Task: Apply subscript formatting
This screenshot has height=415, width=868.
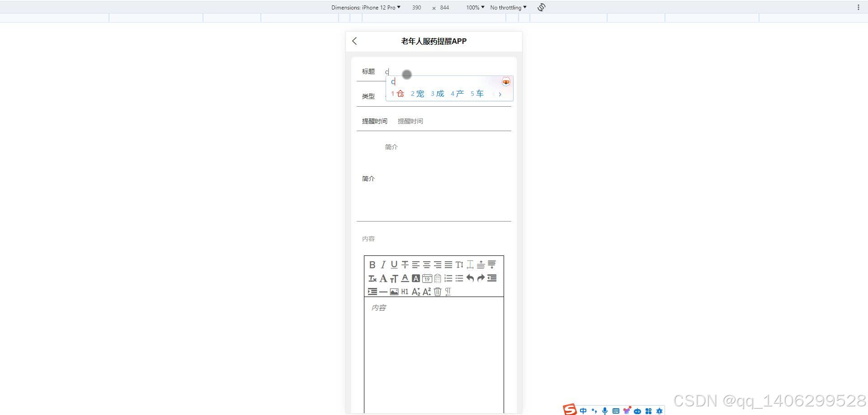Action: coord(415,292)
